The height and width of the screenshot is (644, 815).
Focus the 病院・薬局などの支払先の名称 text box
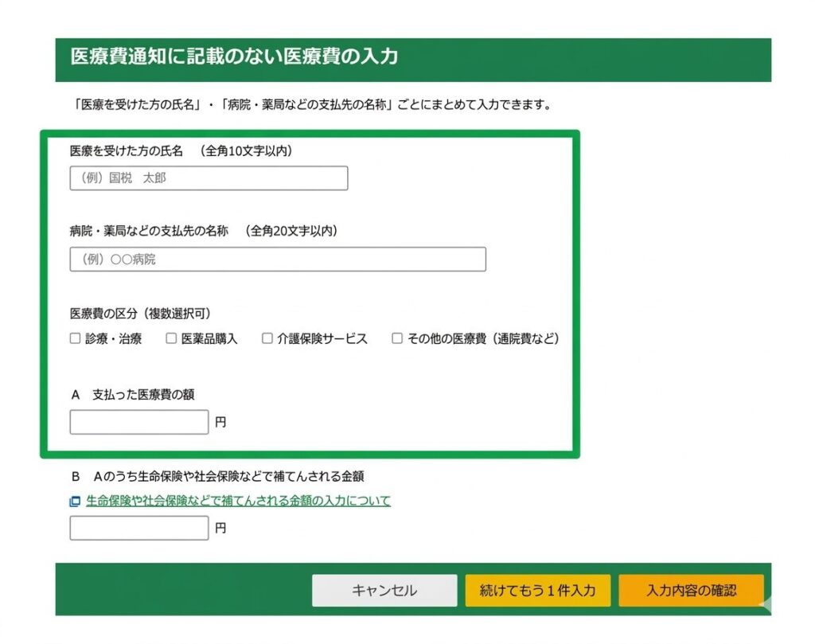pyautogui.click(x=278, y=260)
